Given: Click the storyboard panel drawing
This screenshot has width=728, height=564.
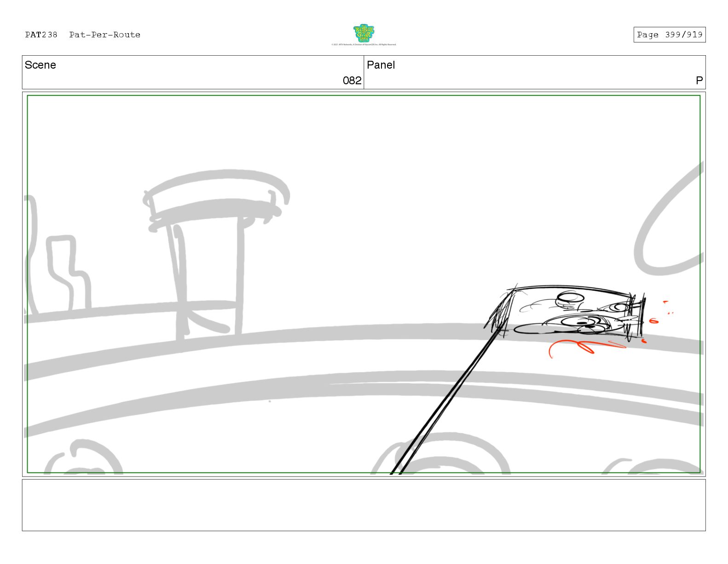Looking at the screenshot, I should (x=364, y=284).
